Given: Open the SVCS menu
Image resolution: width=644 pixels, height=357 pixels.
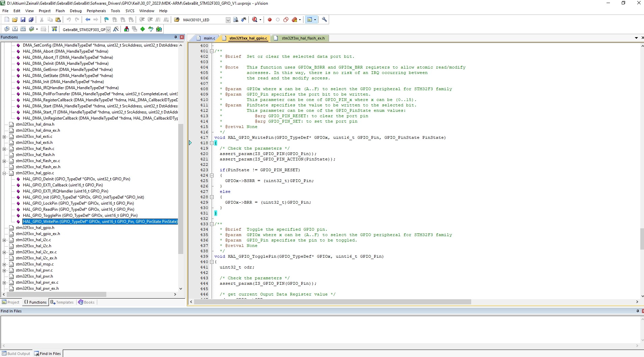Looking at the screenshot, I should [130, 11].
